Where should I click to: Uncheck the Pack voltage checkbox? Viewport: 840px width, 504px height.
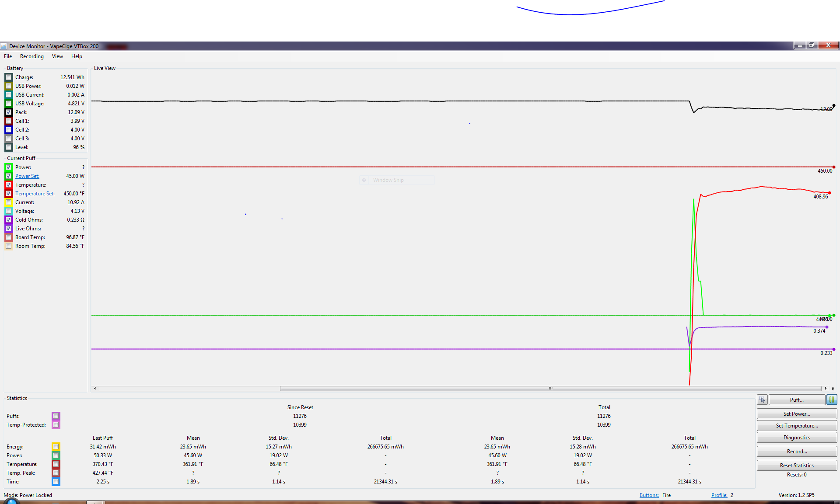pyautogui.click(x=9, y=112)
